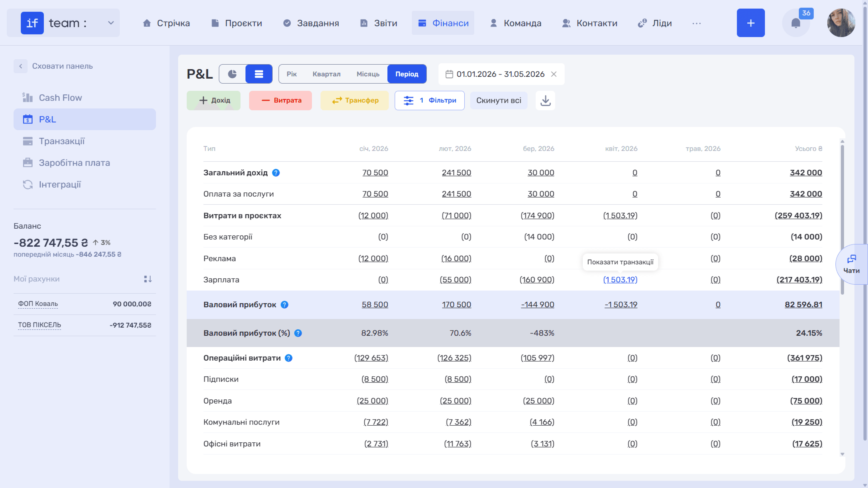Add expense with Витрата button
Viewport: 868px width, 488px height.
click(x=280, y=100)
